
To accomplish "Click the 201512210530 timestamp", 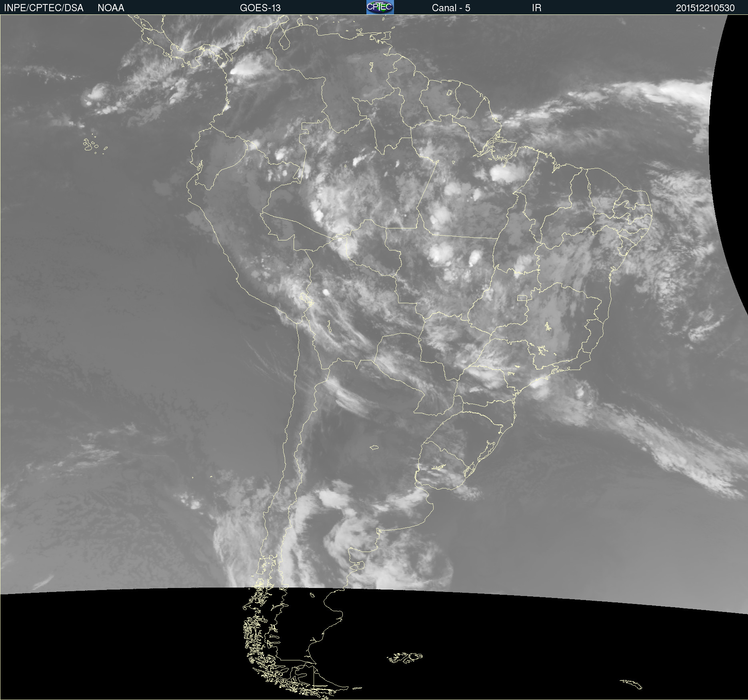I will pyautogui.click(x=705, y=8).
